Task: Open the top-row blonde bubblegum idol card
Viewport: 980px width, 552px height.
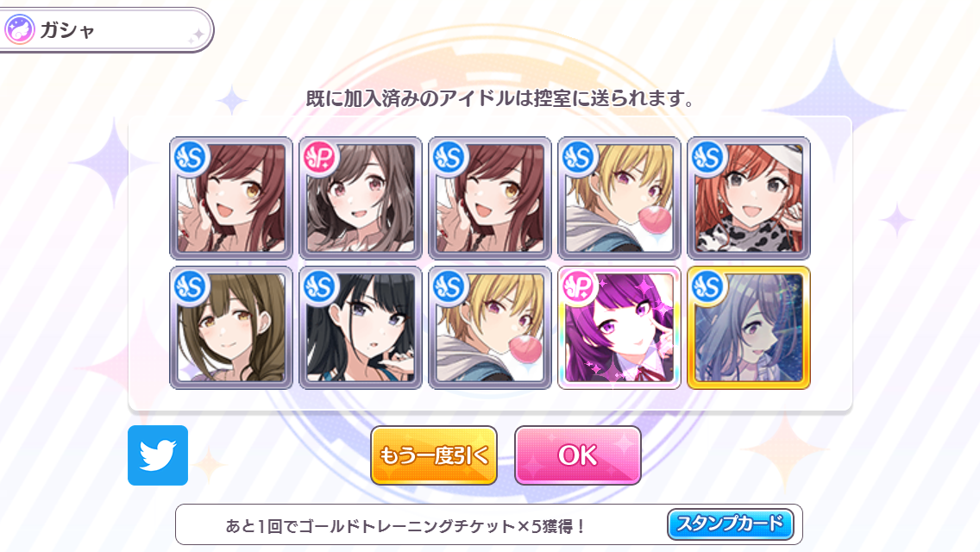Action: [619, 198]
